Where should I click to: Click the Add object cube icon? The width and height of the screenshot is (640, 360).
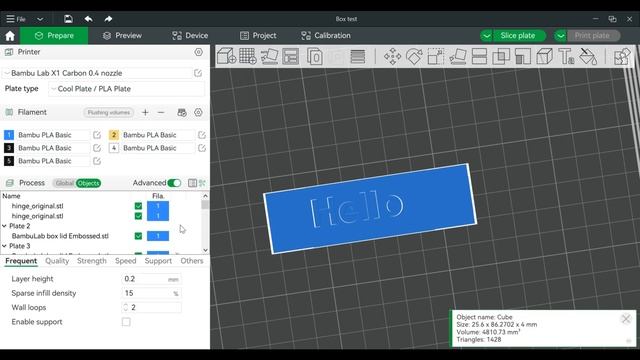coord(226,56)
